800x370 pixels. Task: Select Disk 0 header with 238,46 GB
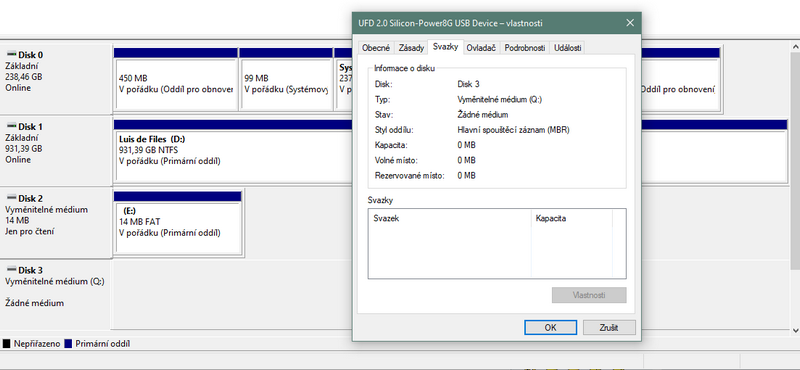pyautogui.click(x=56, y=79)
